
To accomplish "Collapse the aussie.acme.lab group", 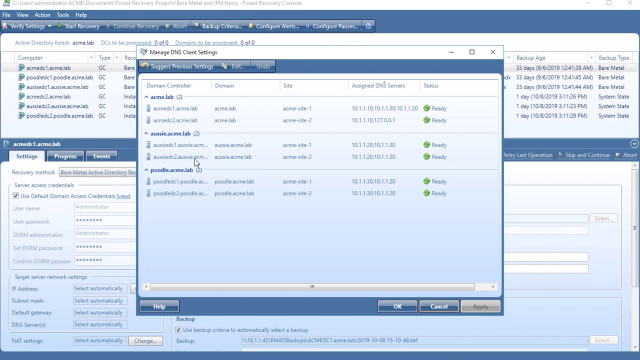I will 146,133.
